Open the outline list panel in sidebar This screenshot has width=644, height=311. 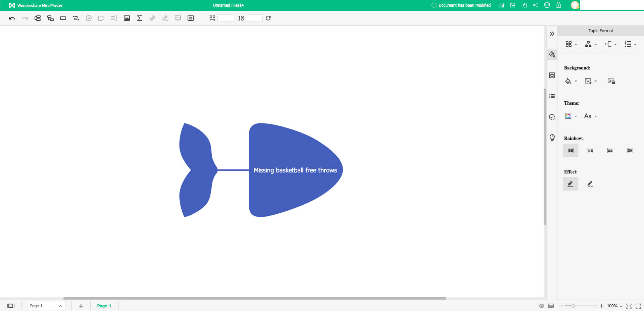tap(552, 96)
